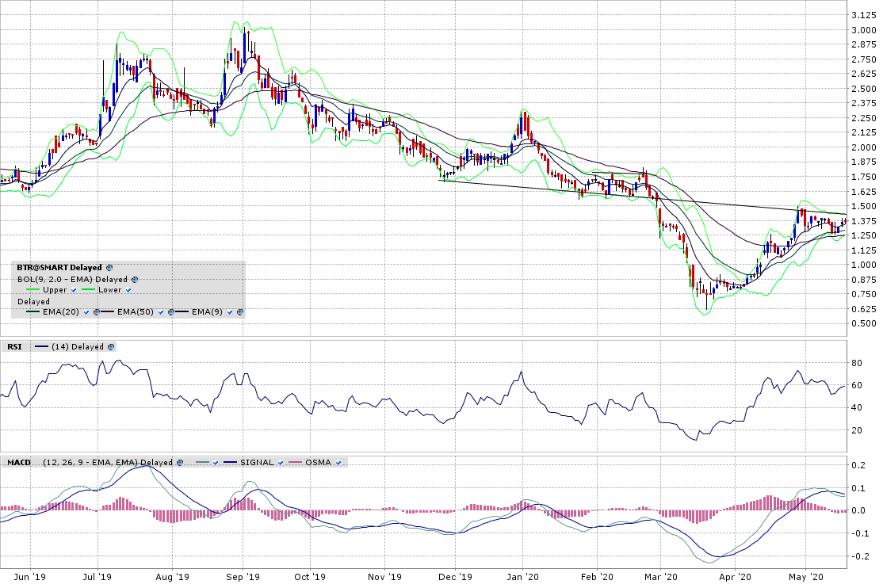The image size is (883, 588).
Task: Toggle the Lower Bollinger band checkbox
Action: 128,290
